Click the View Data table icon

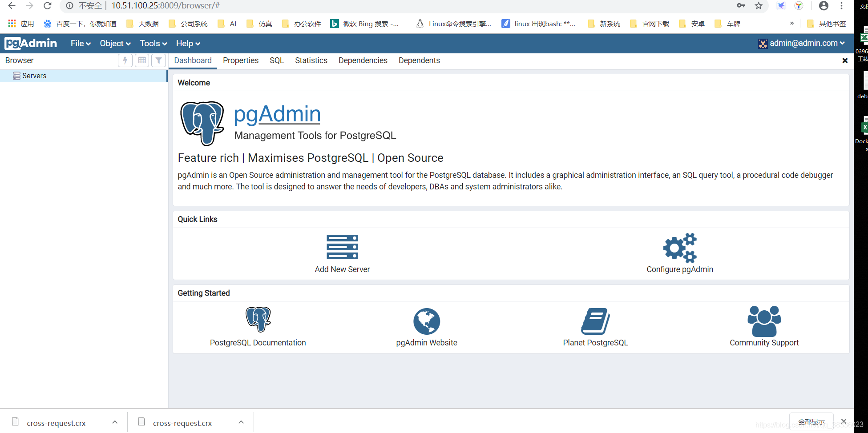click(x=142, y=60)
